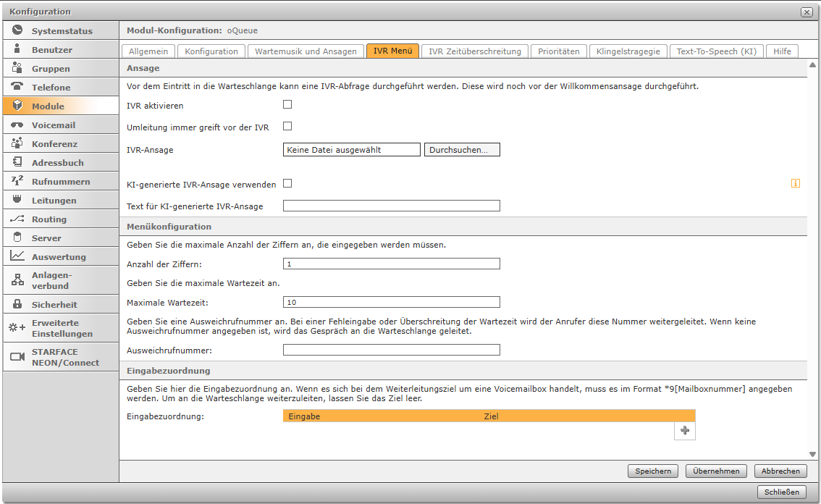Click the Maximale Wartezeit field
821x504 pixels.
391,302
